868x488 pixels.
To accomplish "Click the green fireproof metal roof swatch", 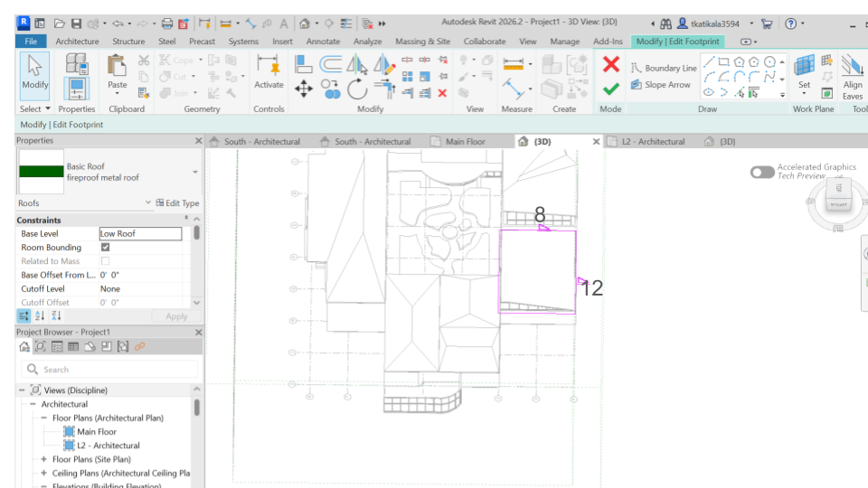I will 42,172.
